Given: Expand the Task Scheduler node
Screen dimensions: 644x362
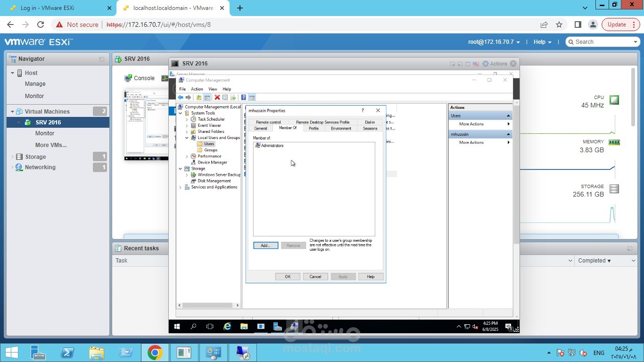Looking at the screenshot, I should click(187, 119).
